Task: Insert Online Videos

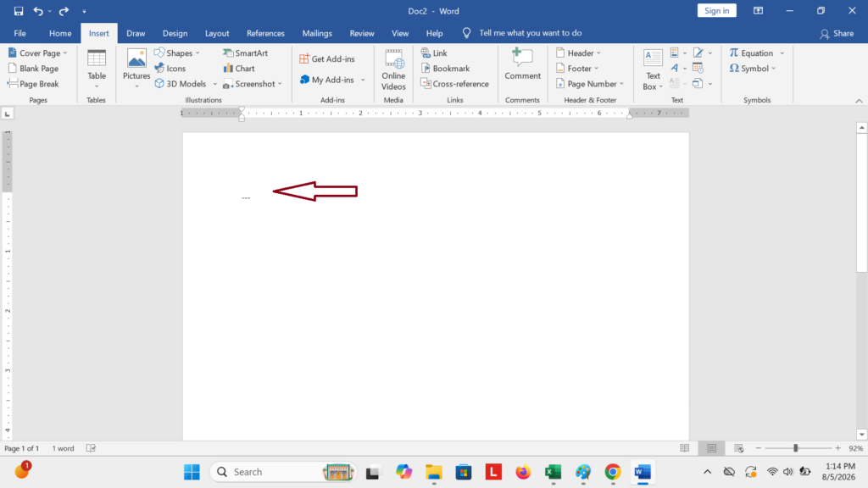Action: click(393, 70)
